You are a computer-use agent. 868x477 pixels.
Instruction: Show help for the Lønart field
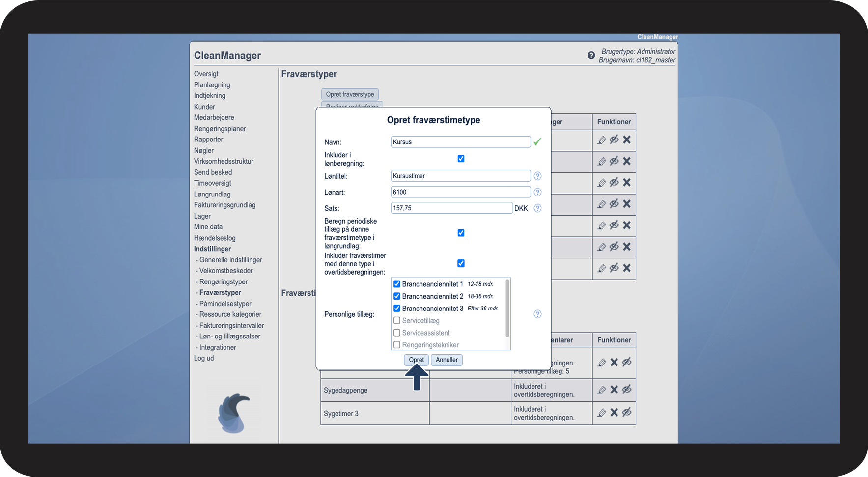point(538,192)
